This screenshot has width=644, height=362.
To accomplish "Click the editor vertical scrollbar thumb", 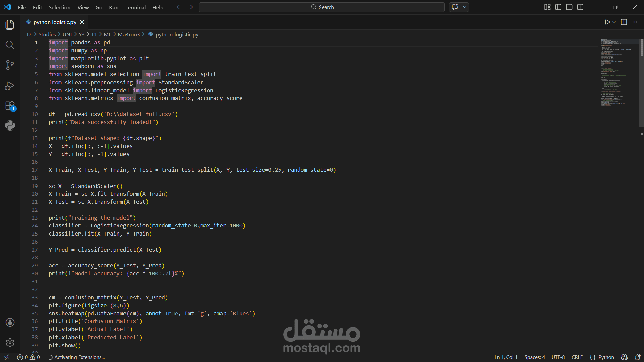I will [x=641, y=83].
